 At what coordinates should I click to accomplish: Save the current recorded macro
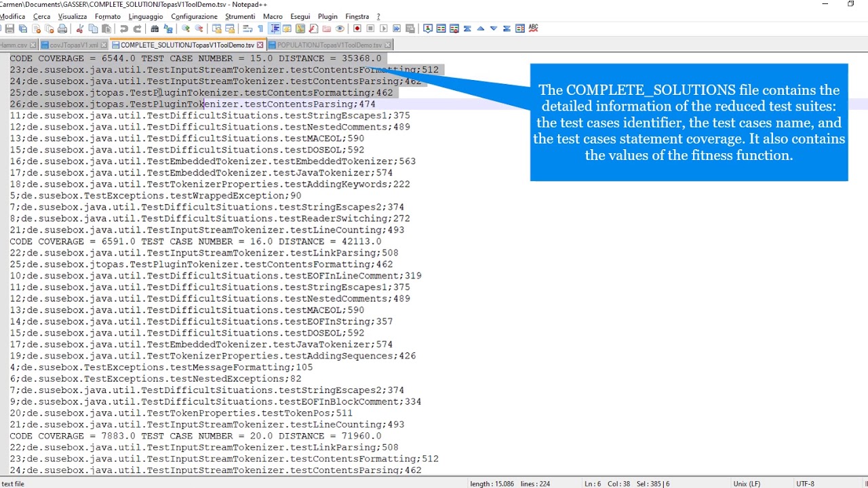click(410, 28)
